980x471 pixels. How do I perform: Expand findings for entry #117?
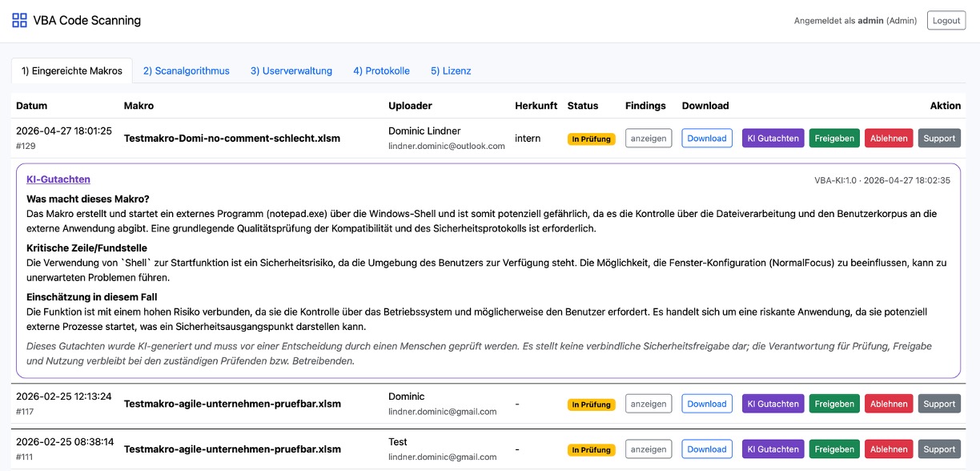point(648,405)
